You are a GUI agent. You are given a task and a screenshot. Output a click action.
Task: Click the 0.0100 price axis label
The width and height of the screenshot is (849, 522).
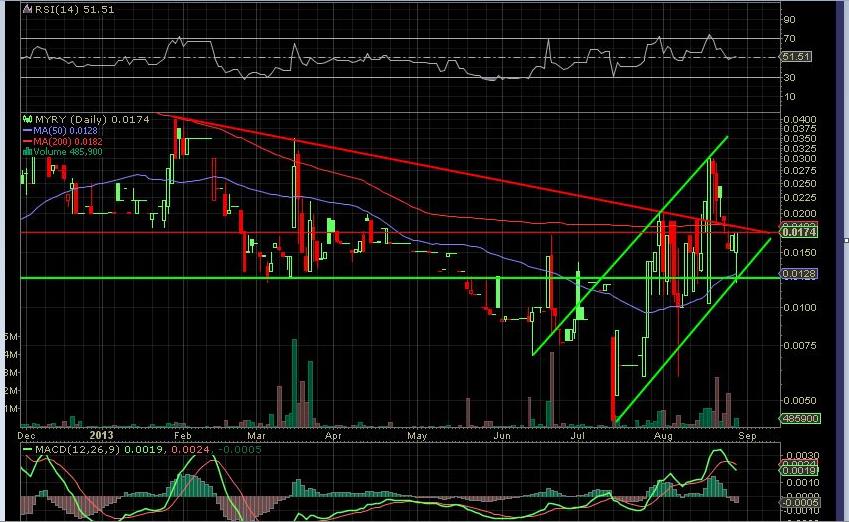[x=800, y=307]
